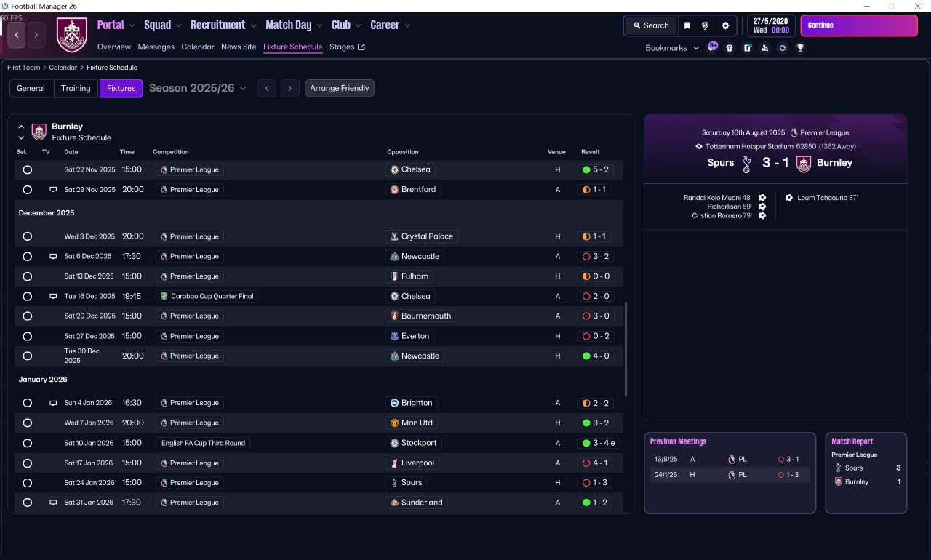Image resolution: width=931 pixels, height=560 pixels.
Task: Click the Stockport club badge
Action: 394,443
